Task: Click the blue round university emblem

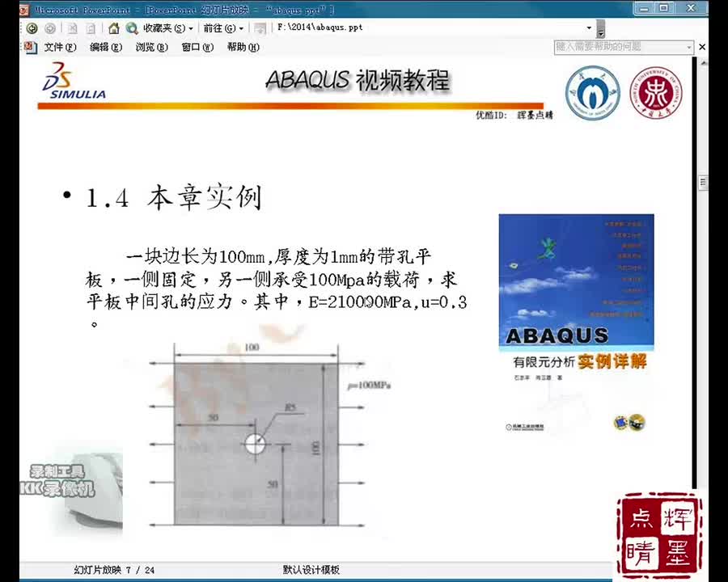Action: pyautogui.click(x=592, y=92)
